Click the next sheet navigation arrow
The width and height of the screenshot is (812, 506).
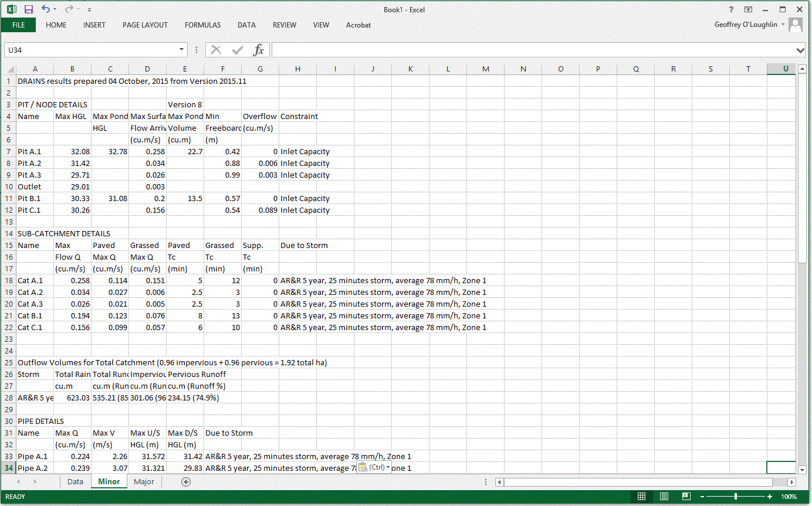pos(35,481)
